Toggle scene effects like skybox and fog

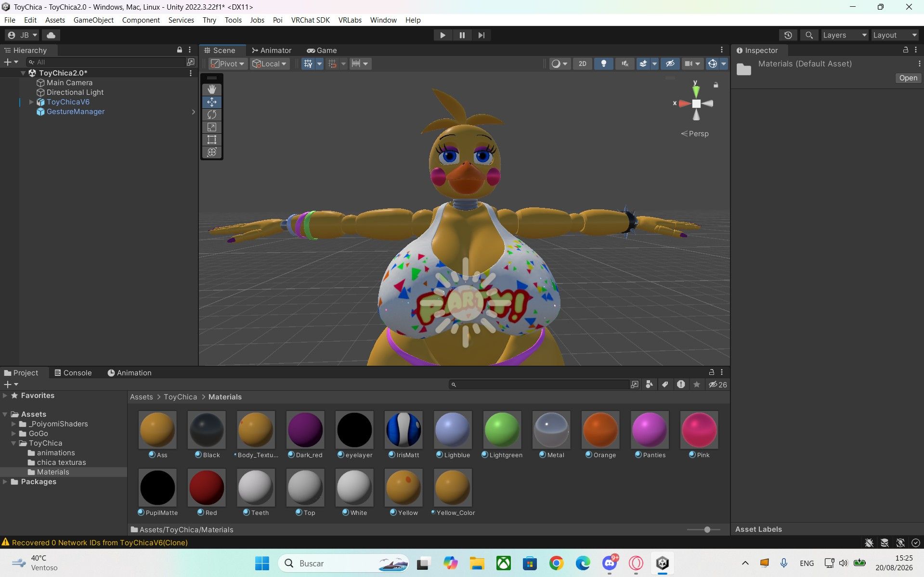tap(643, 64)
